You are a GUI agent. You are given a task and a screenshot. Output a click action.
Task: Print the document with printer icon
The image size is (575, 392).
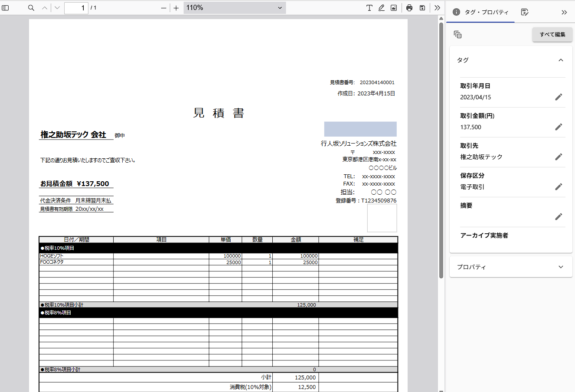click(x=409, y=8)
